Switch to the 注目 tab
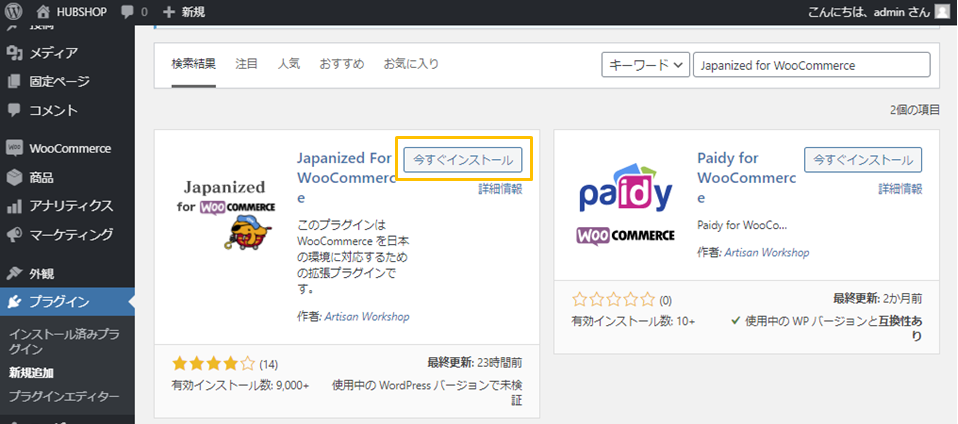This screenshot has height=424, width=958. click(246, 64)
